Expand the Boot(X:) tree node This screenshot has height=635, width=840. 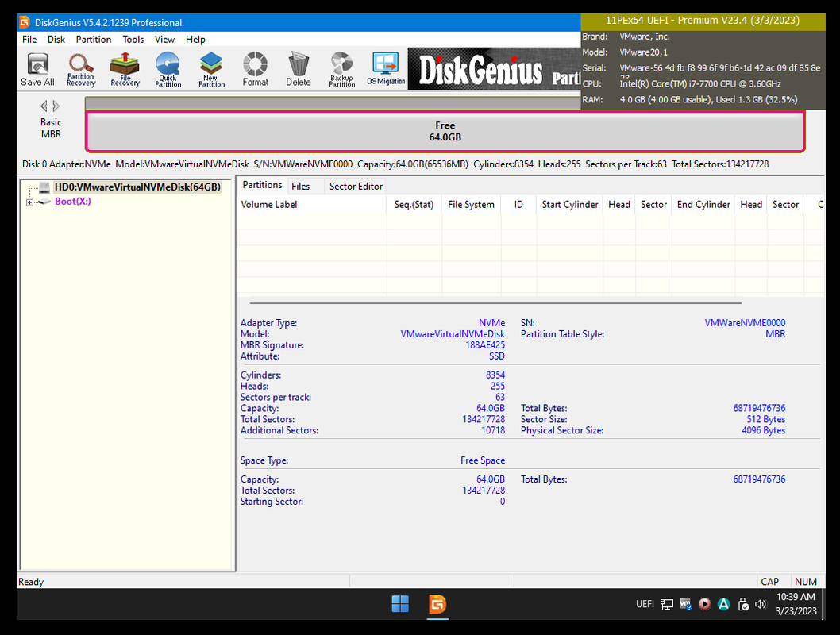pos(29,202)
